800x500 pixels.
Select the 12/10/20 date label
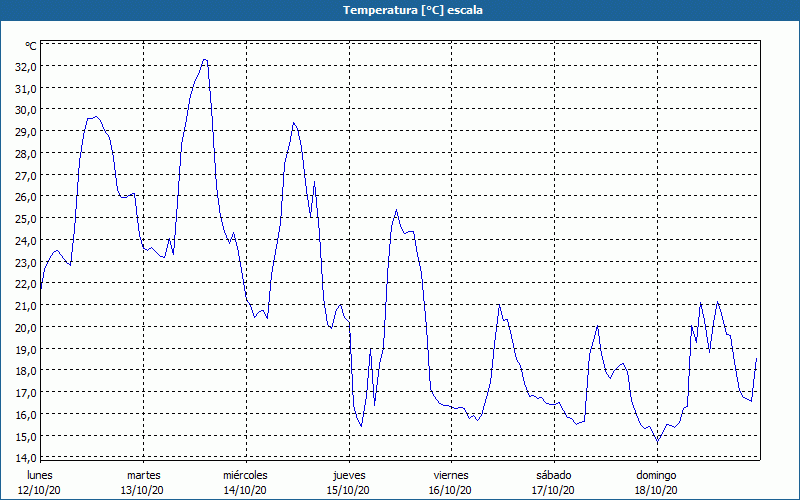[x=39, y=490]
